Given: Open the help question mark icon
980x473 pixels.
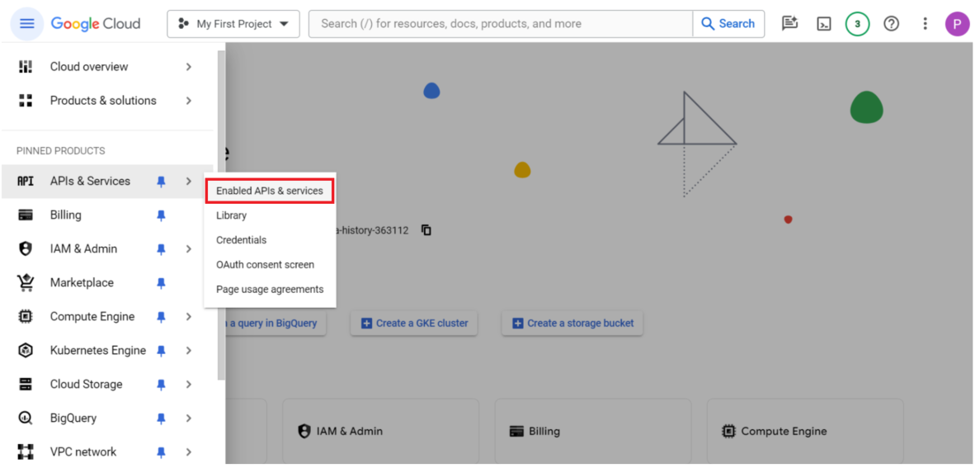Looking at the screenshot, I should pos(891,24).
